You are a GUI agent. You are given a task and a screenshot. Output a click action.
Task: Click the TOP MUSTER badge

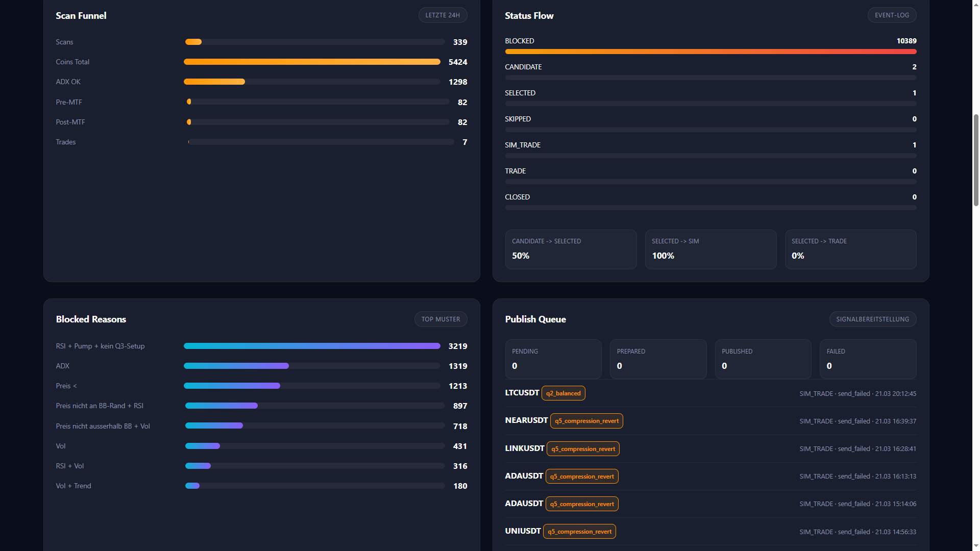[x=440, y=319]
